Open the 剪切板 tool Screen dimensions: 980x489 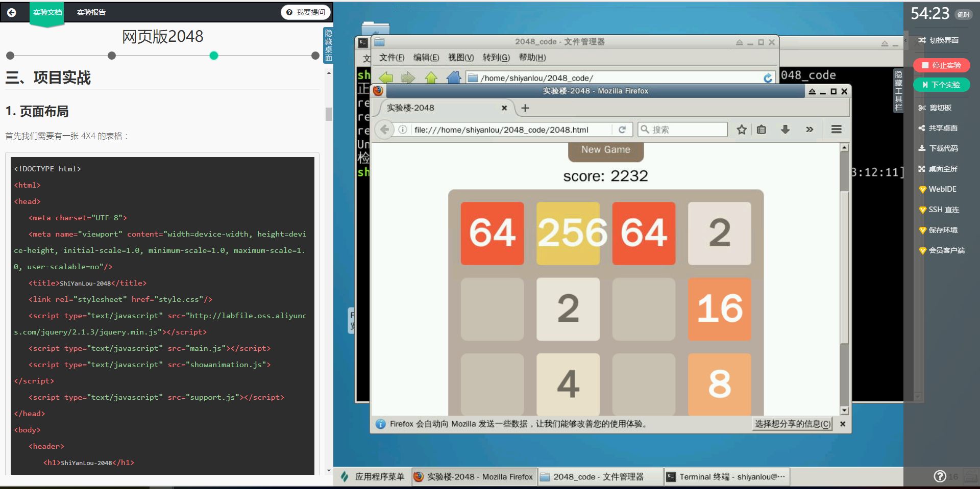click(x=935, y=108)
